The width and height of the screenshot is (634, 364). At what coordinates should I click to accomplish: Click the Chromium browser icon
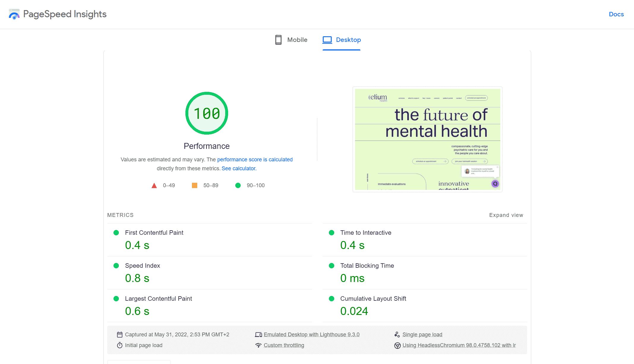[x=397, y=346]
